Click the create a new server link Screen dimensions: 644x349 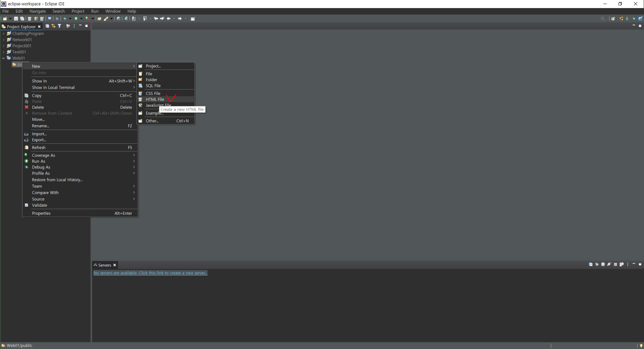150,273
